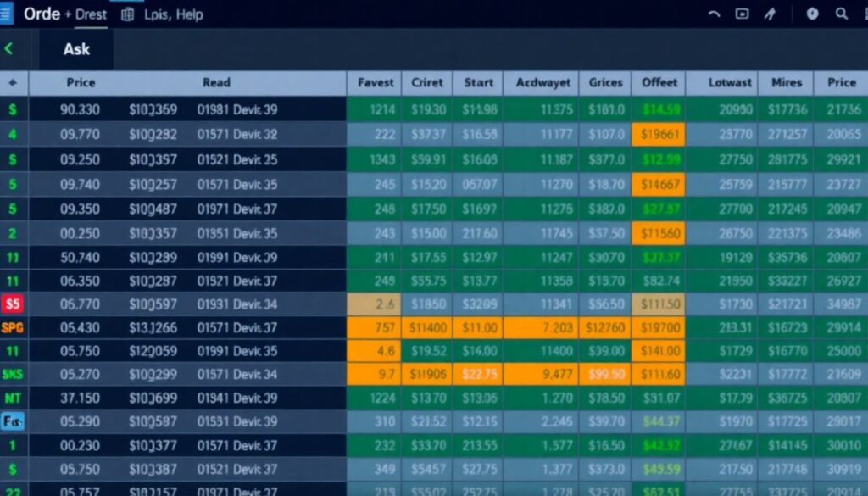The height and width of the screenshot is (496, 868).
Task: Click the search magnifier icon
Action: 842,14
